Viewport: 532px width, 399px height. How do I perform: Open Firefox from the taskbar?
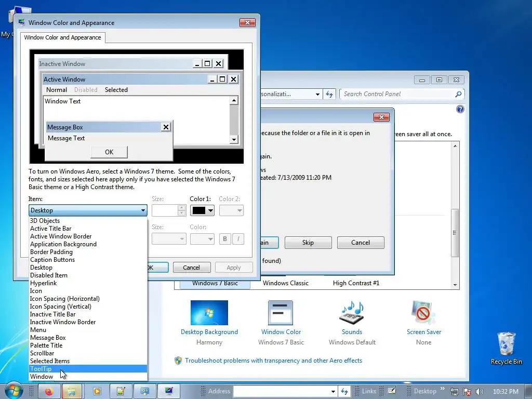pyautogui.click(x=49, y=392)
